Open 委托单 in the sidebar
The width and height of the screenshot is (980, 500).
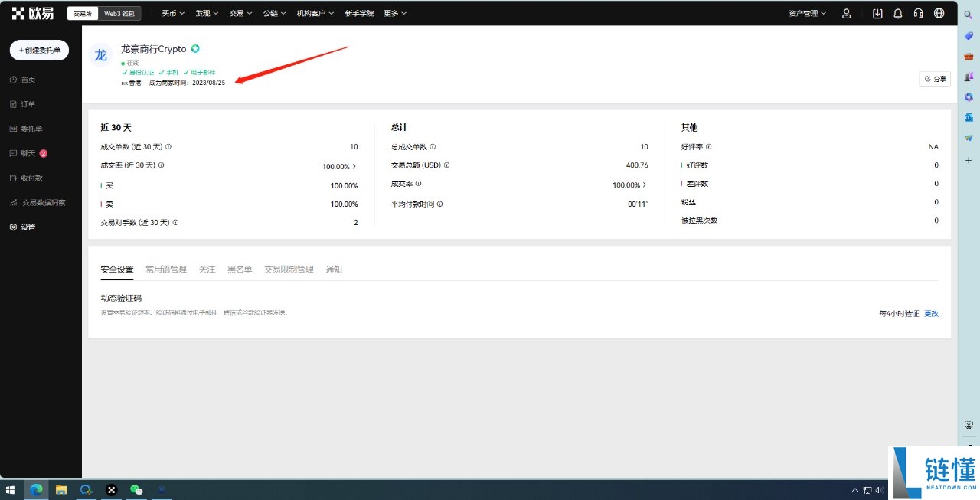(26, 129)
